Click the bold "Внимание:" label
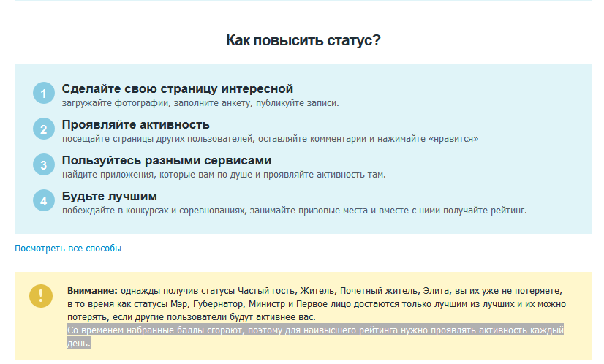The image size is (604, 364). pos(92,291)
